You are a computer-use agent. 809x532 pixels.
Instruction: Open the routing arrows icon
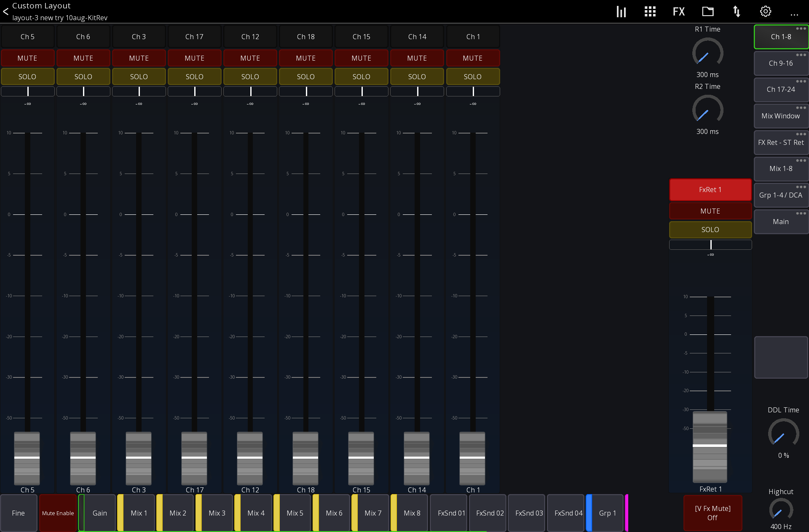pos(737,11)
